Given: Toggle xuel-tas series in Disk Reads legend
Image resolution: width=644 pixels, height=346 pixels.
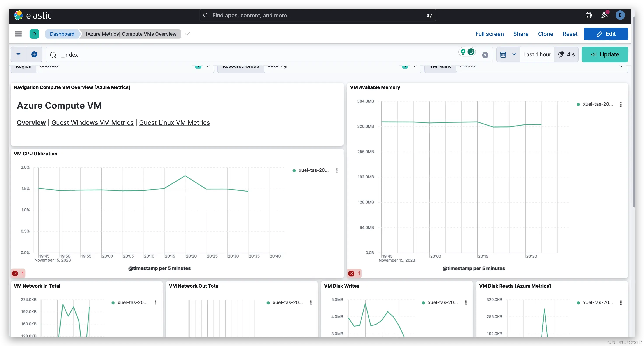Looking at the screenshot, I should 595,302.
